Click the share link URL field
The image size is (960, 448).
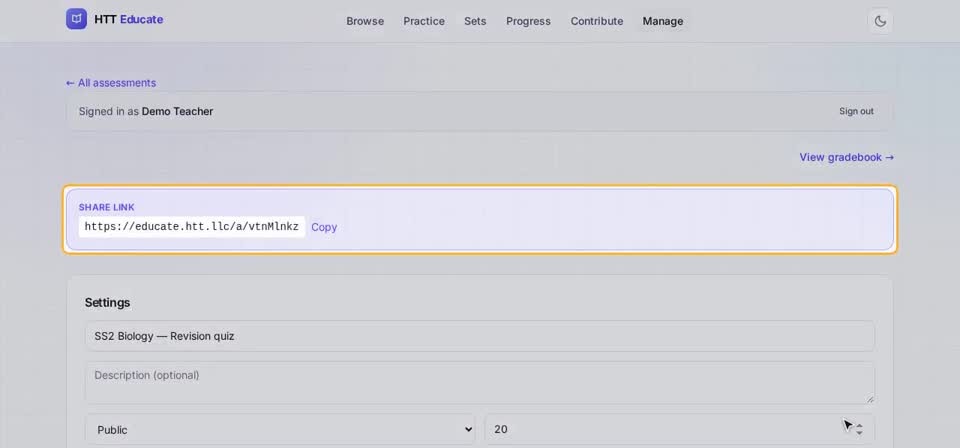click(x=192, y=227)
